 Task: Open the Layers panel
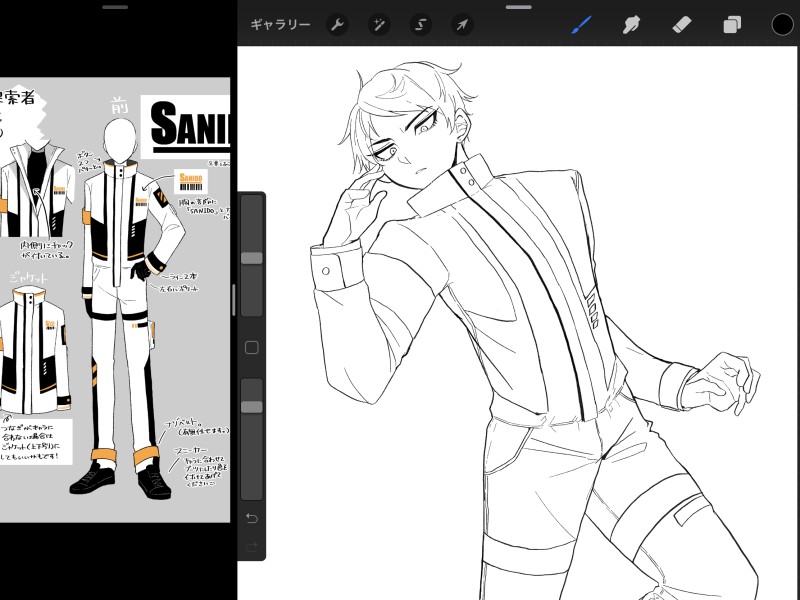click(x=732, y=24)
